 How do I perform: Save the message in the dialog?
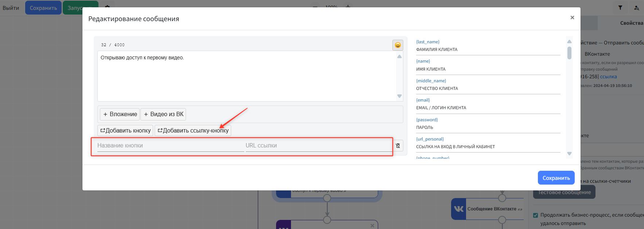556,178
